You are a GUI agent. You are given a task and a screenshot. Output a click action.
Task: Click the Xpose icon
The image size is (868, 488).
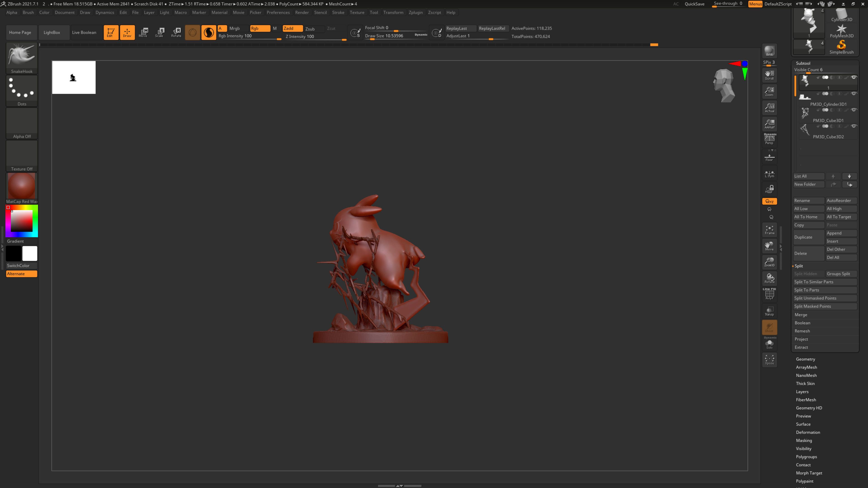click(x=769, y=360)
